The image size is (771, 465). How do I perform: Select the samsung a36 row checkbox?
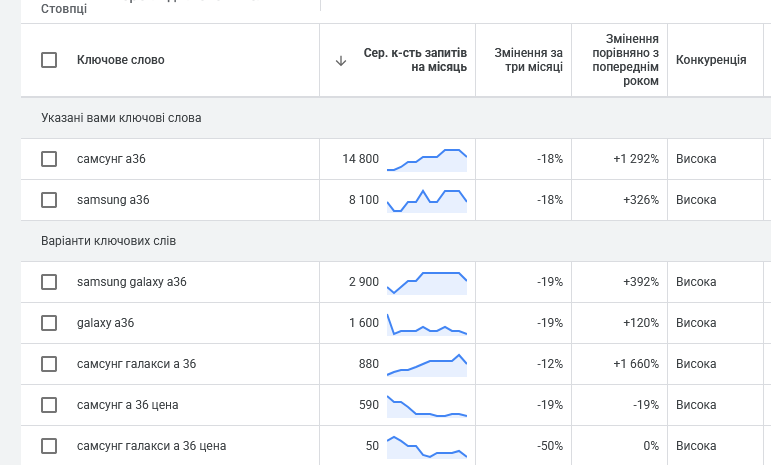coord(49,200)
